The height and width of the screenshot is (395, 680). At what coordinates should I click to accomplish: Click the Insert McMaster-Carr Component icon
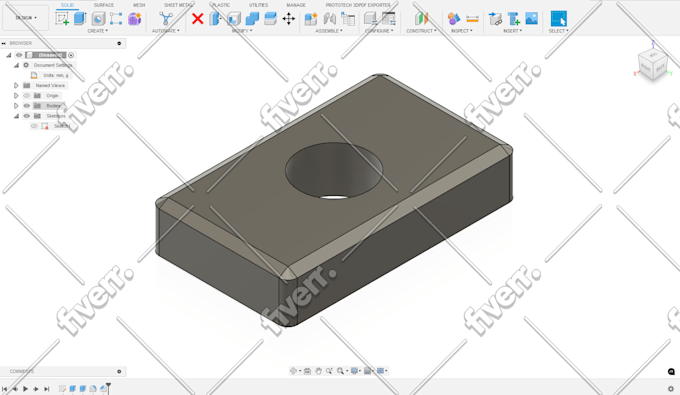click(x=513, y=19)
